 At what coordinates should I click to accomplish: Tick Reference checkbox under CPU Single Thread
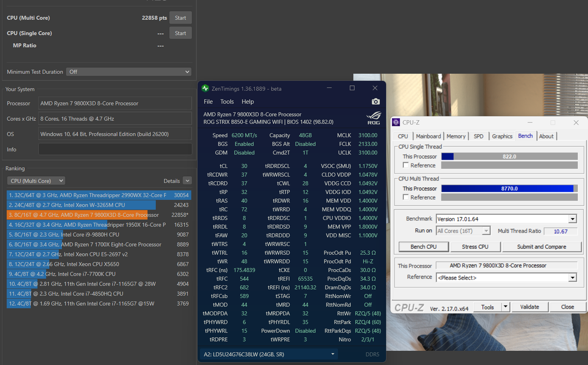pos(406,165)
